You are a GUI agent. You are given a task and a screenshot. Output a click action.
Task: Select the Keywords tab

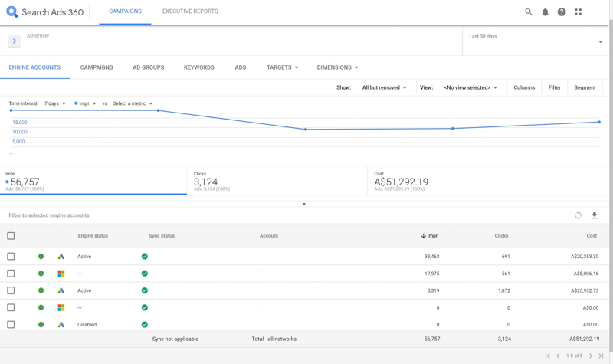tap(198, 67)
